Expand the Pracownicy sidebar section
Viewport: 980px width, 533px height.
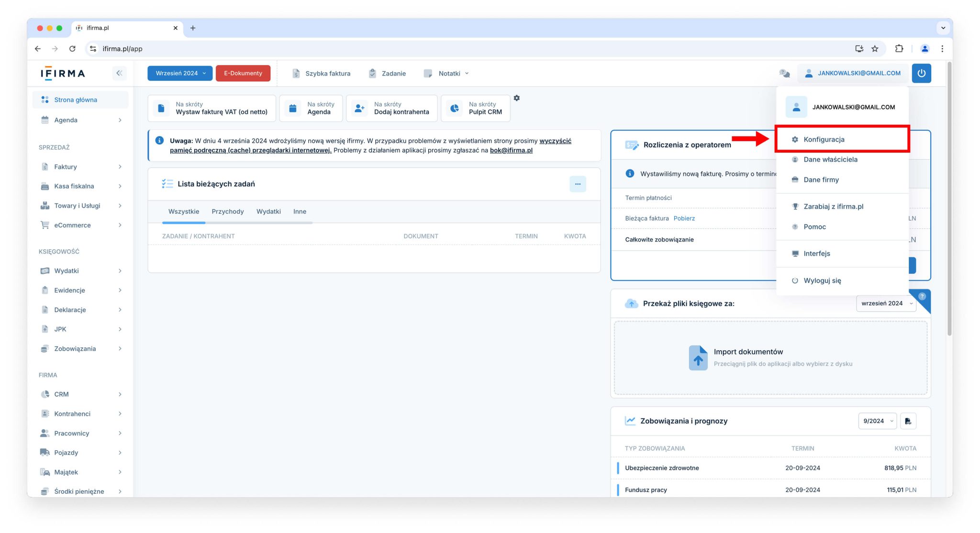pyautogui.click(x=81, y=433)
